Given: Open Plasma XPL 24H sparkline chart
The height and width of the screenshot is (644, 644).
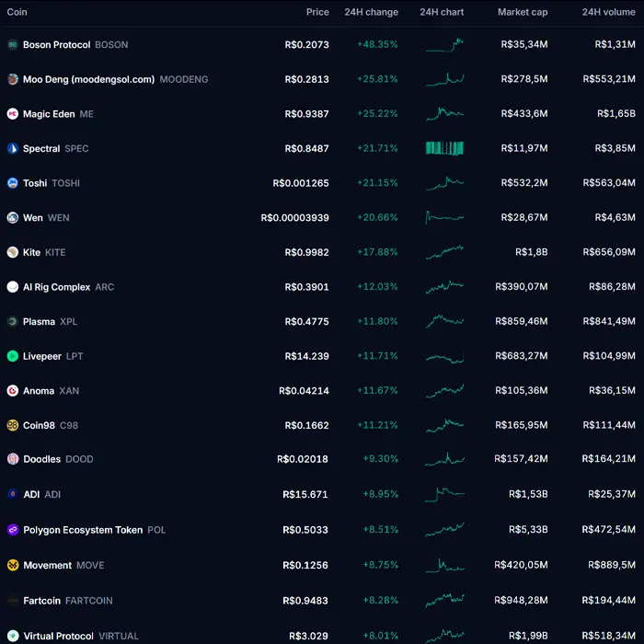Looking at the screenshot, I should click(x=444, y=321).
